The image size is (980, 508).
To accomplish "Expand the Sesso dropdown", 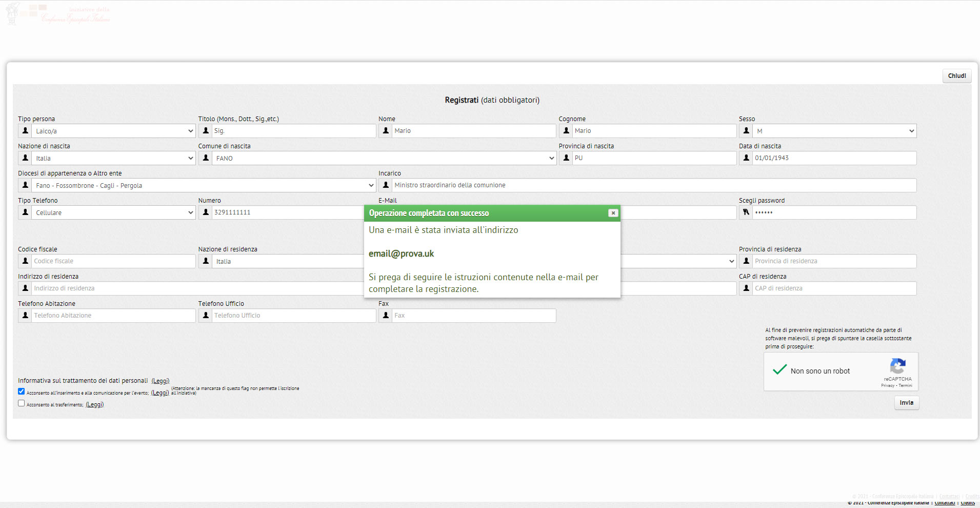I will (834, 131).
